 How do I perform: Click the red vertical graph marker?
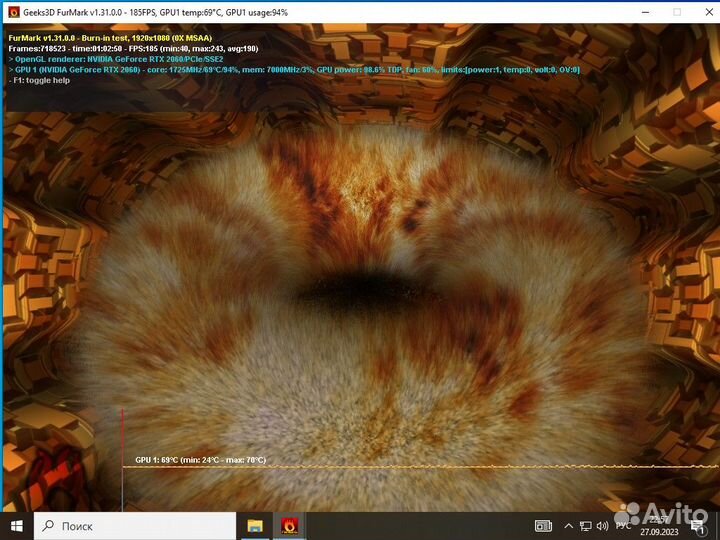pos(123,450)
